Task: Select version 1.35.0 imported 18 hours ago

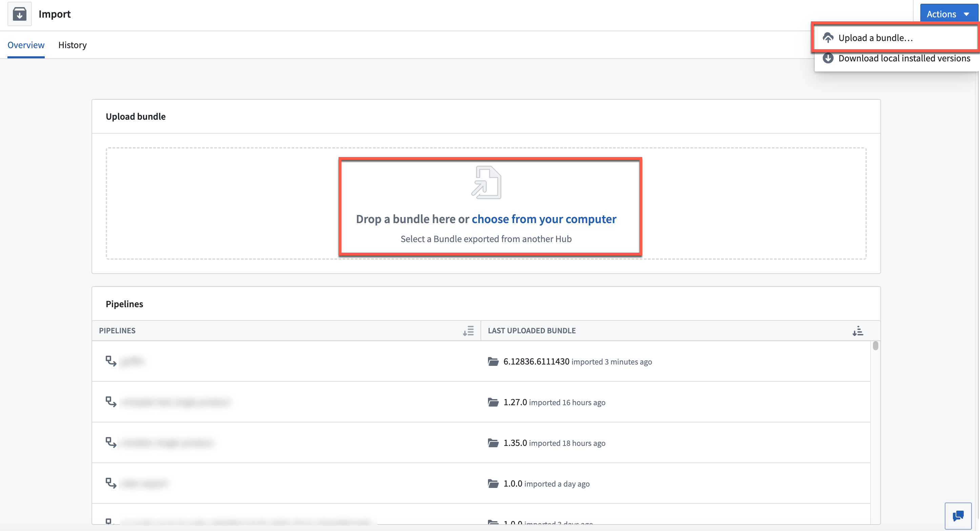Action: pos(554,443)
